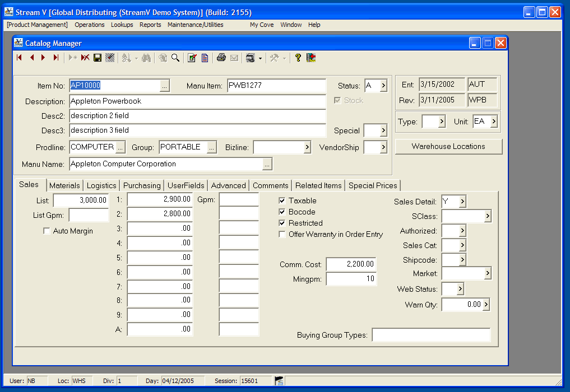
Task: Open the Type dropdown arrow
Action: pyautogui.click(x=442, y=122)
